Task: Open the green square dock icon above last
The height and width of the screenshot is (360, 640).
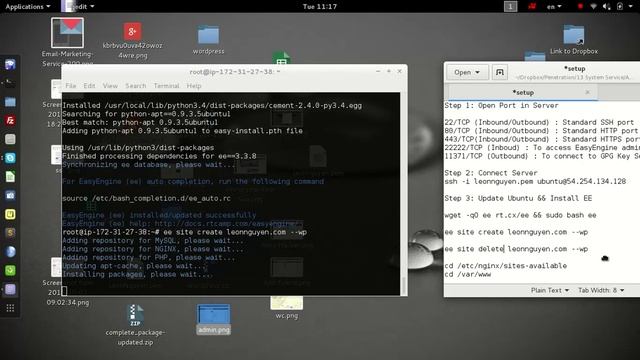Action: [x=10, y=270]
